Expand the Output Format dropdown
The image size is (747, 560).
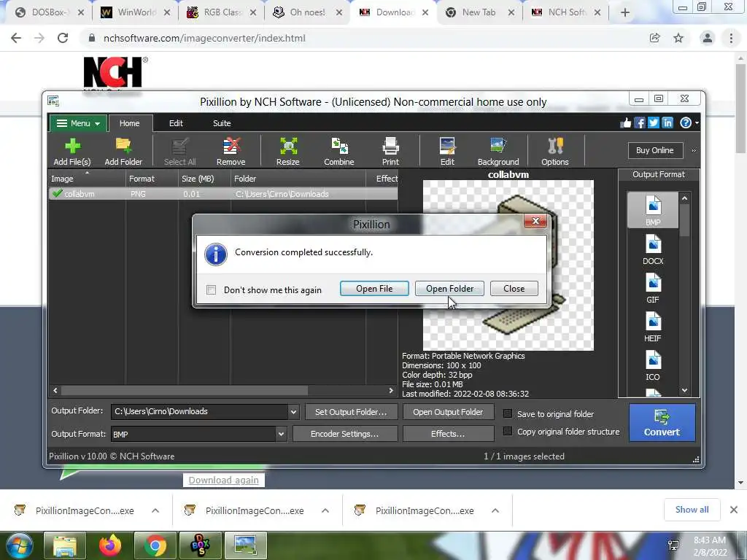point(281,434)
